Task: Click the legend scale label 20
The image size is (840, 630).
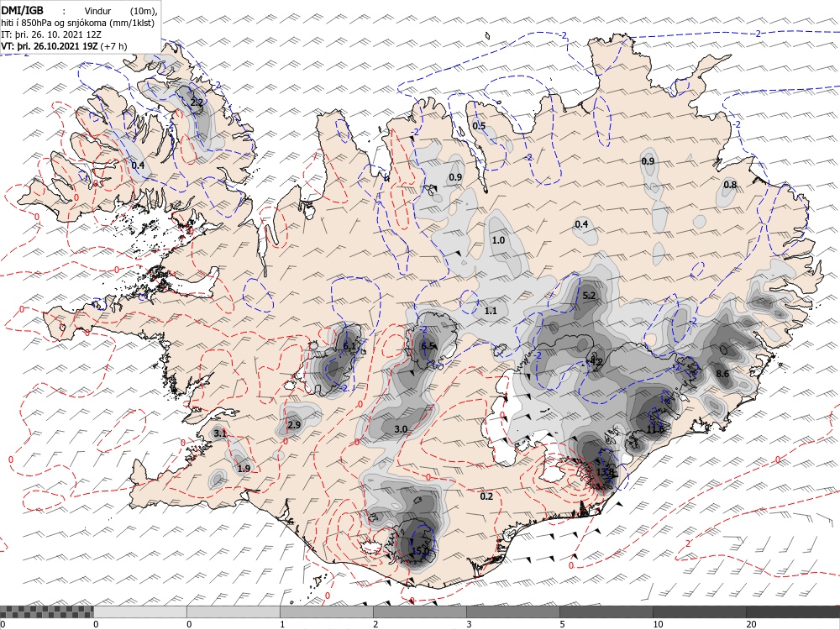Action: coord(751,624)
